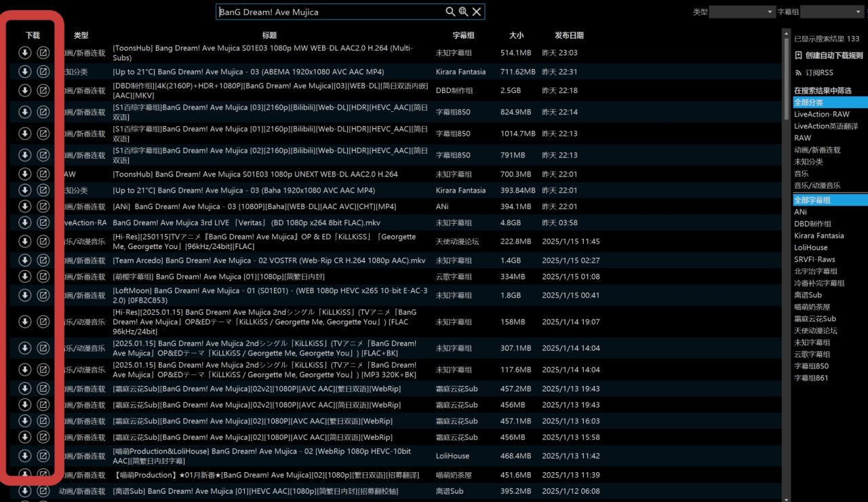
Task: Click DBD制作组 in the subtitle group column
Action: [454, 90]
